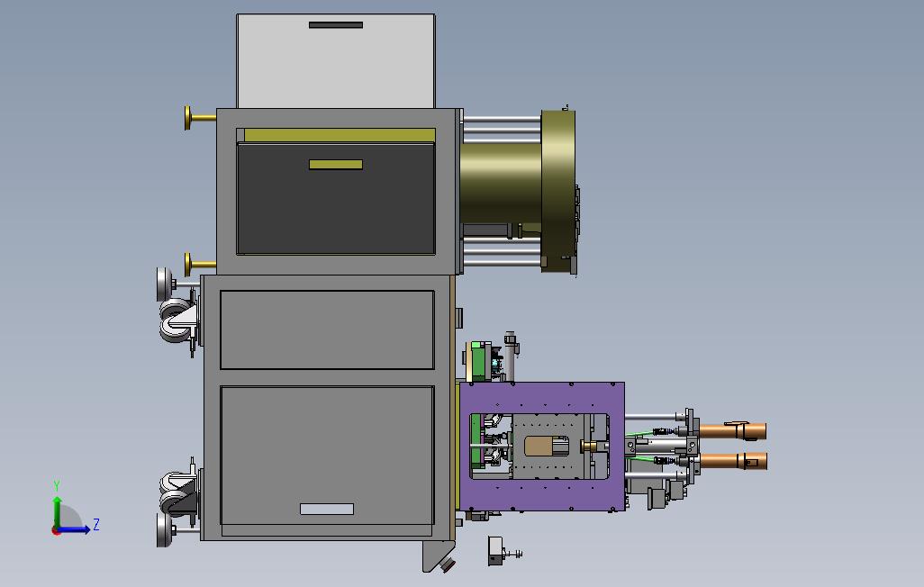Select the dark slot on the top panel
924x587 pixels.
335,24
